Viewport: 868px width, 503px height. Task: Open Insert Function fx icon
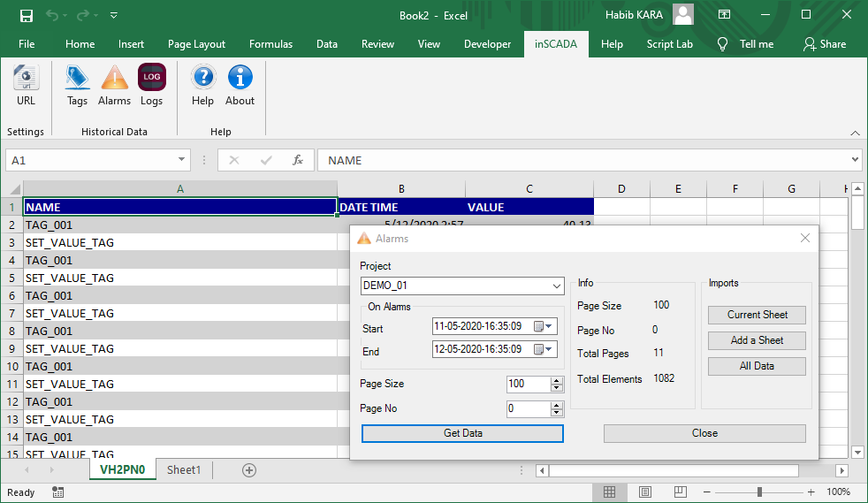pos(298,161)
